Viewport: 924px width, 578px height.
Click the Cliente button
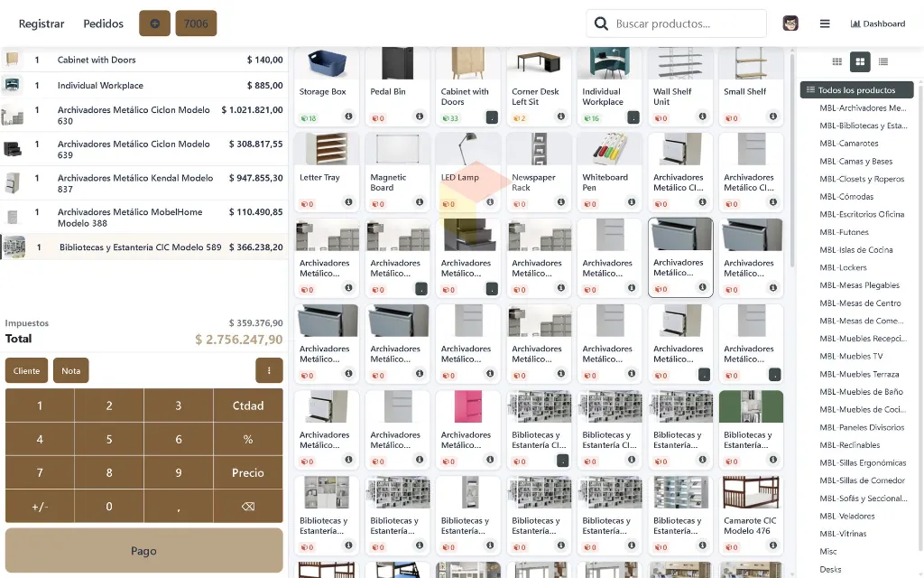tap(26, 370)
